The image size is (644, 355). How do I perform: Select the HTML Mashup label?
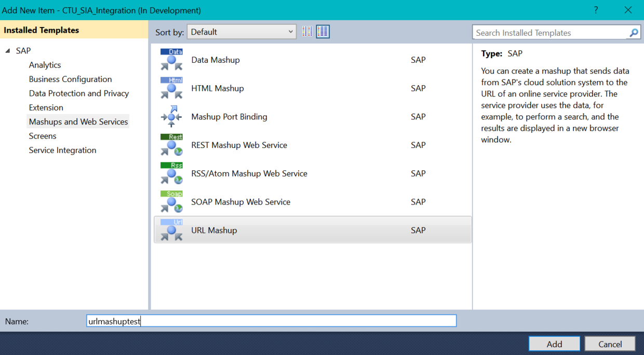coord(218,88)
